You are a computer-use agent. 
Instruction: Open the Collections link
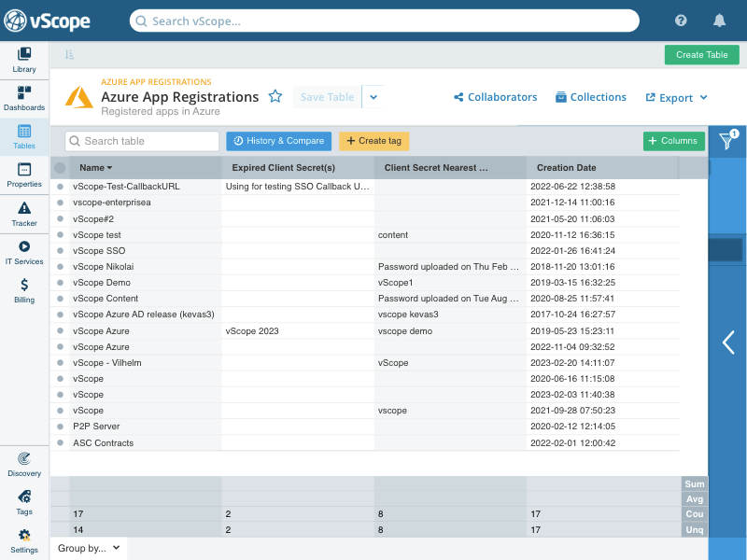tap(591, 97)
